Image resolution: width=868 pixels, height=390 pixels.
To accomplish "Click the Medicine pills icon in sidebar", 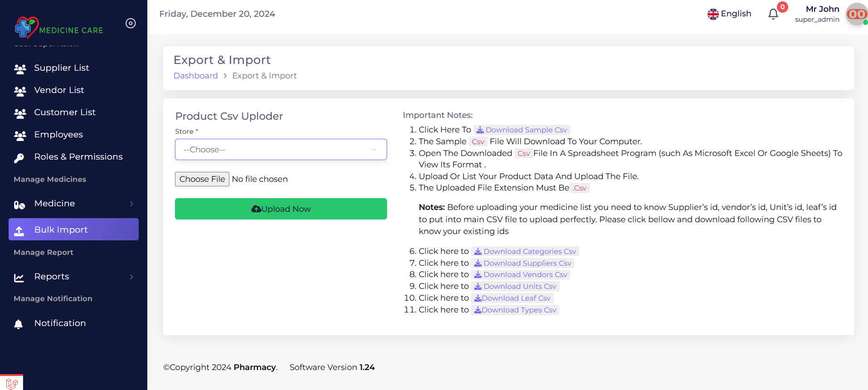I will tap(19, 205).
